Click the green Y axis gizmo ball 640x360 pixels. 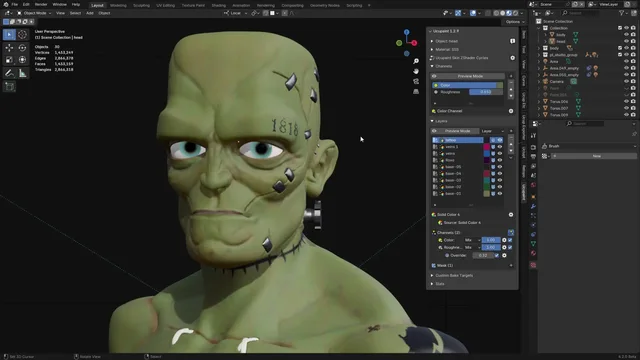point(399,43)
